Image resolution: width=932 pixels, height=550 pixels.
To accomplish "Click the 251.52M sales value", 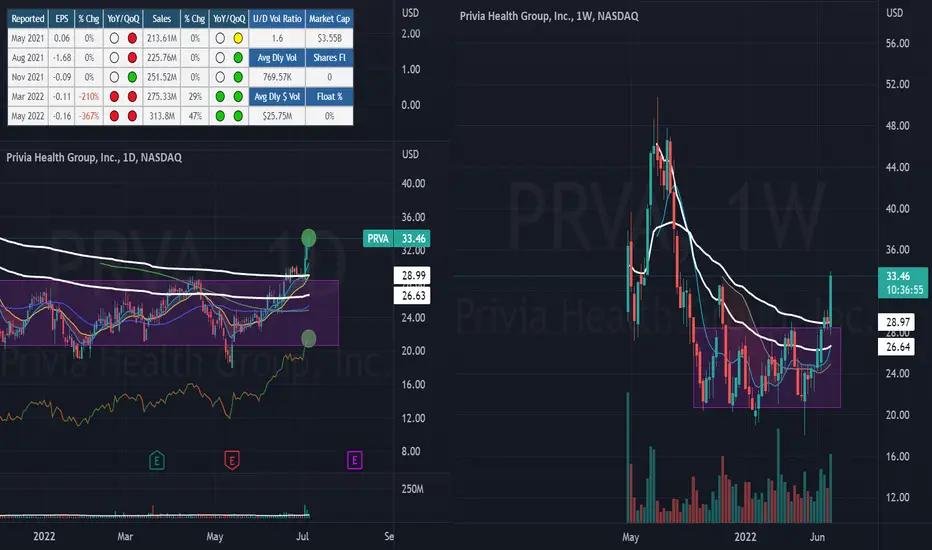I will tap(162, 77).
